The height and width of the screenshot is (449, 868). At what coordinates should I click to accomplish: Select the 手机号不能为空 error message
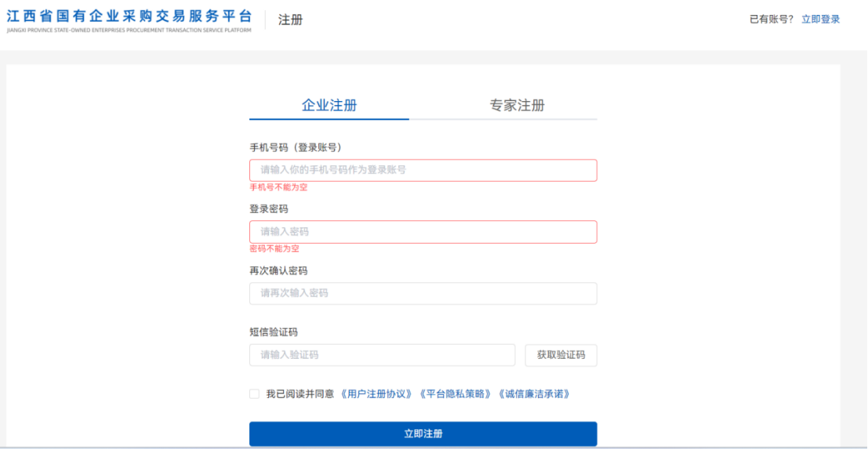coord(278,187)
